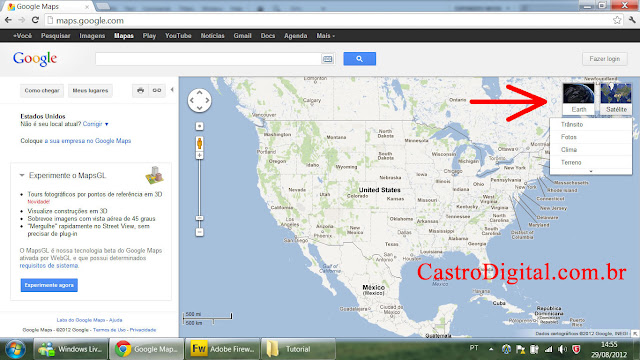Click the PT language indicator
This screenshot has width=640, height=360.
point(473,348)
